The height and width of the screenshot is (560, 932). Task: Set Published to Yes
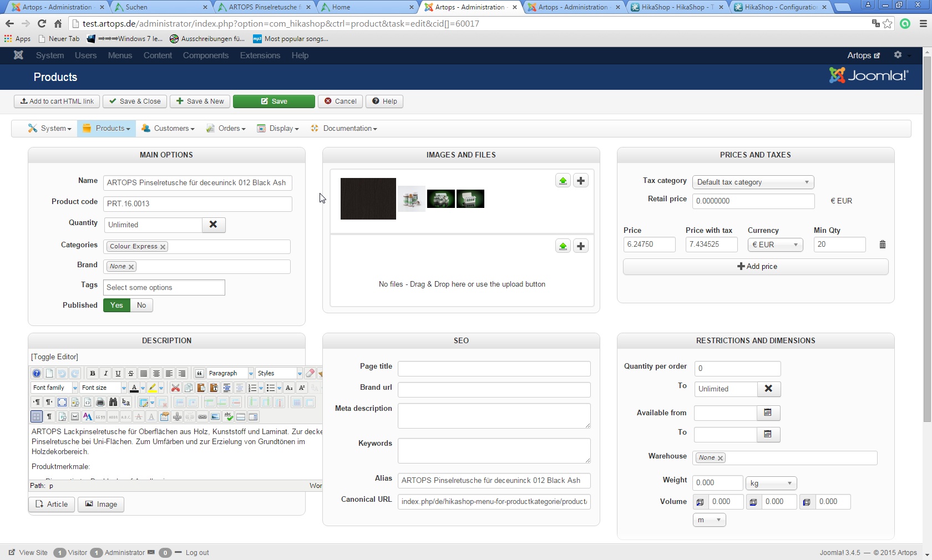click(x=116, y=305)
